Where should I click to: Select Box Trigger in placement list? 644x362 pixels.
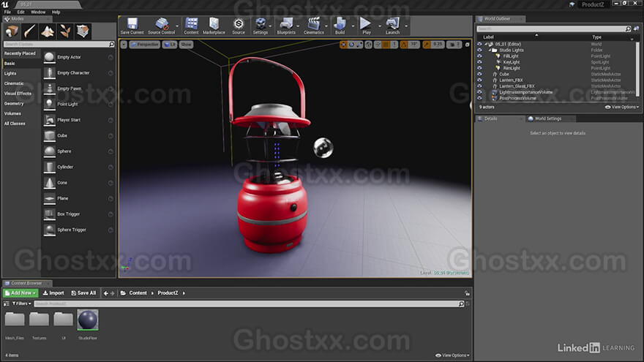pos(78,214)
